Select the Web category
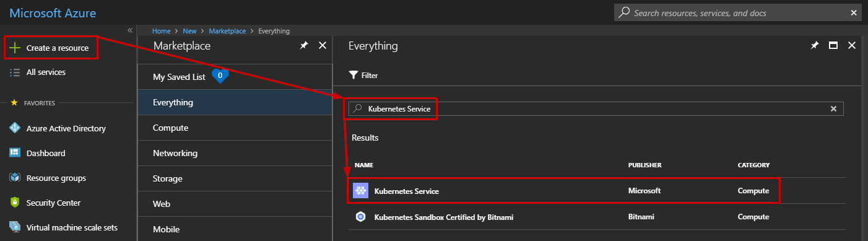Screen dimensions: 868x241 tap(235, 204)
